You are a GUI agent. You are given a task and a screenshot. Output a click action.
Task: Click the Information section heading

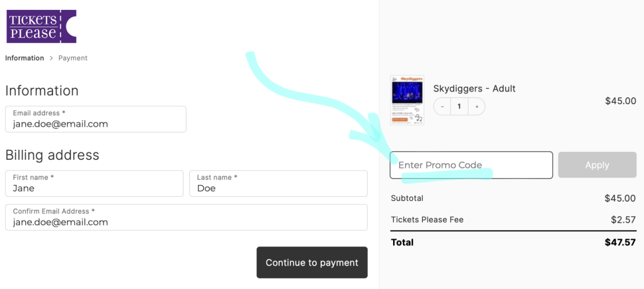click(42, 91)
